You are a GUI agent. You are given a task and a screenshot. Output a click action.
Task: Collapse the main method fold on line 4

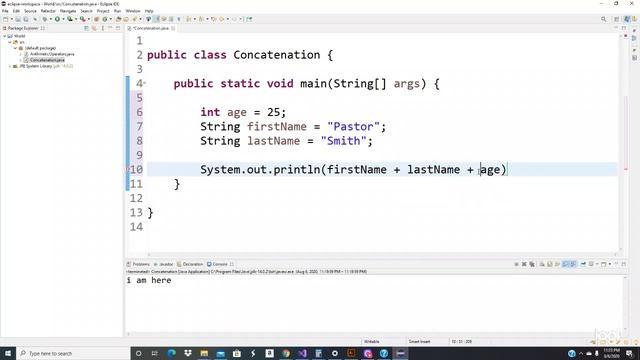click(x=144, y=84)
